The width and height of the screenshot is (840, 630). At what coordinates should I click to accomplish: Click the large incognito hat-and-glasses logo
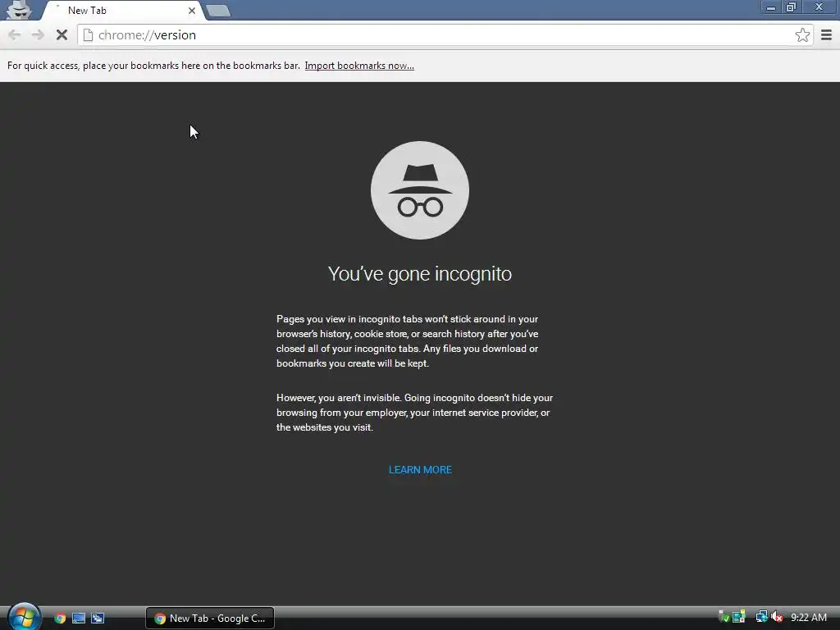click(x=420, y=190)
